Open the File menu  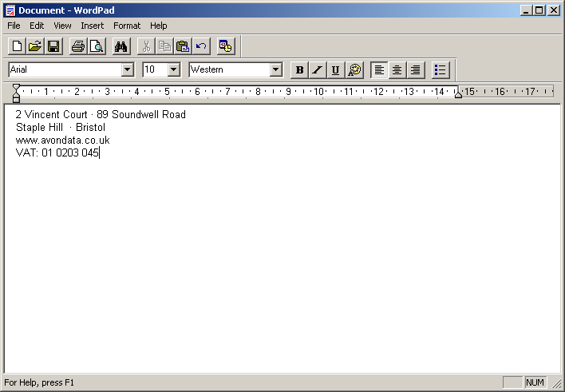point(14,26)
